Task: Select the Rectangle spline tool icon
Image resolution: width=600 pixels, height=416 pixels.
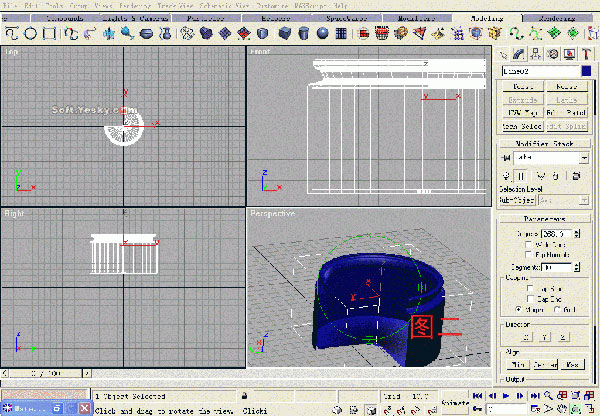Action: point(49,34)
